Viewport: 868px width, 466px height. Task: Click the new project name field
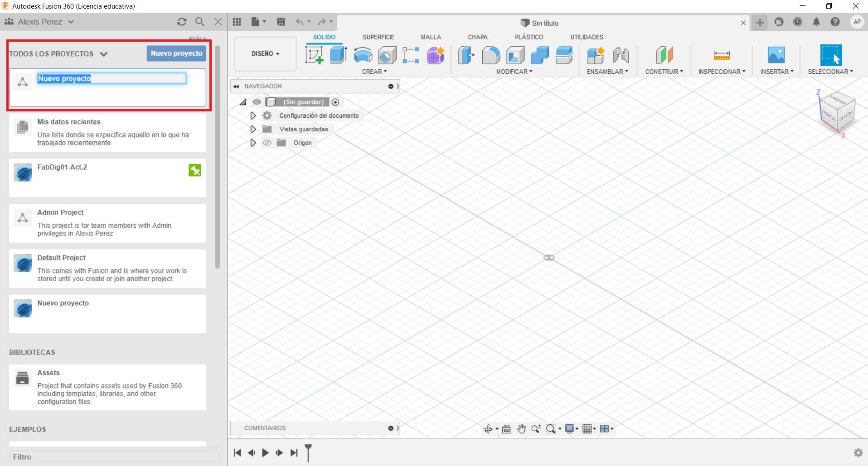click(112, 78)
